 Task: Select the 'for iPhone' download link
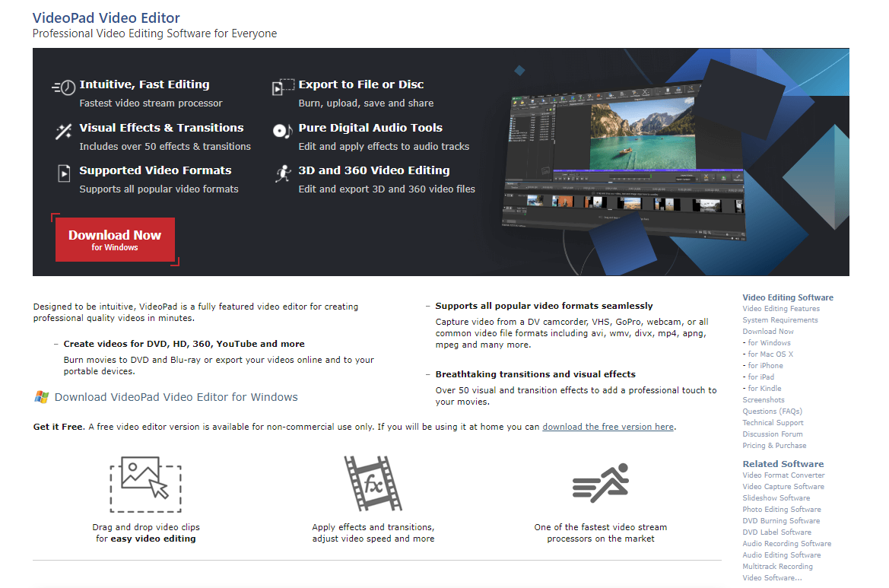[765, 365]
